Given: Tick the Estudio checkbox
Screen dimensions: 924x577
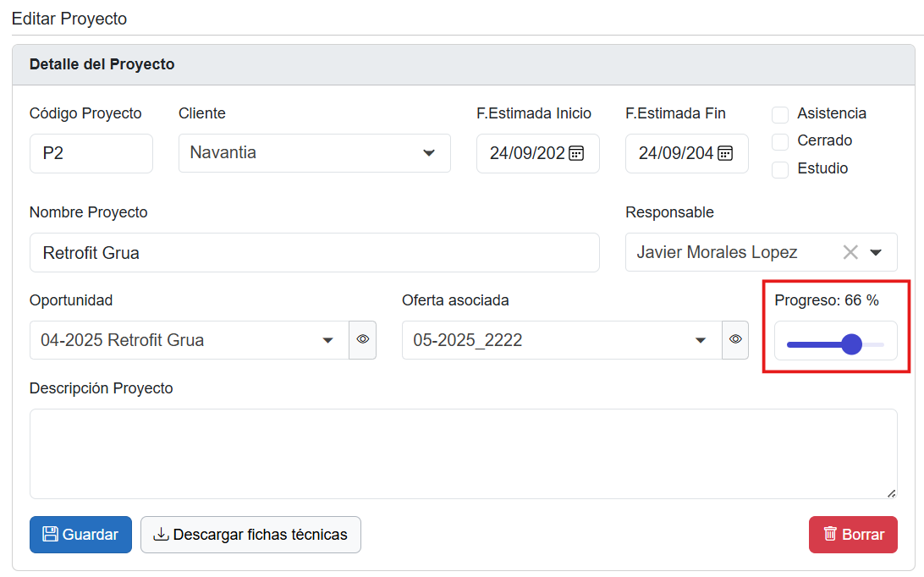Looking at the screenshot, I should (780, 169).
